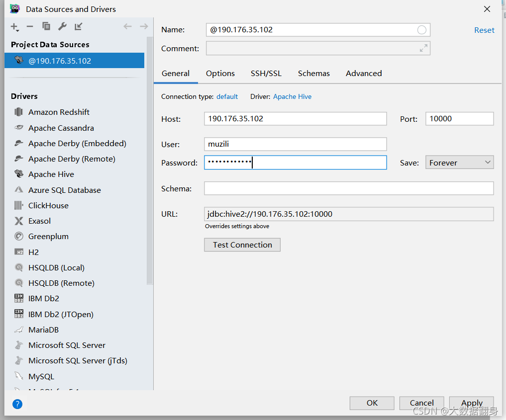Click the drivers list vertical scrollbar
This screenshot has height=420, width=506.
[149, 161]
